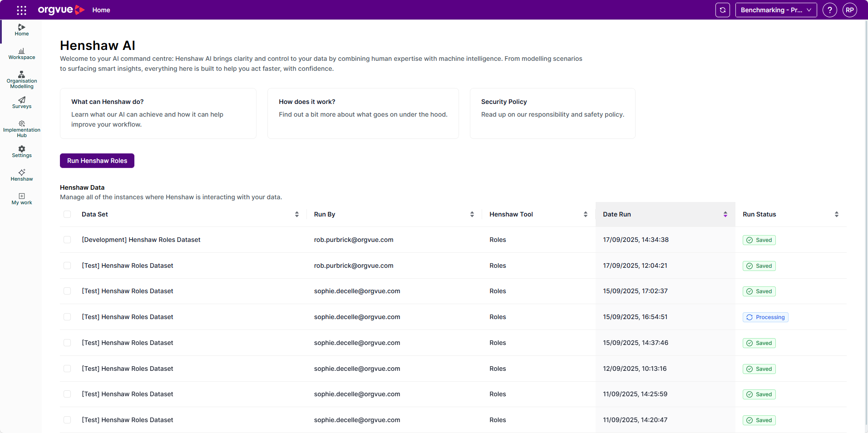
Task: Open Henshaw from the sidebar
Action: point(22,175)
